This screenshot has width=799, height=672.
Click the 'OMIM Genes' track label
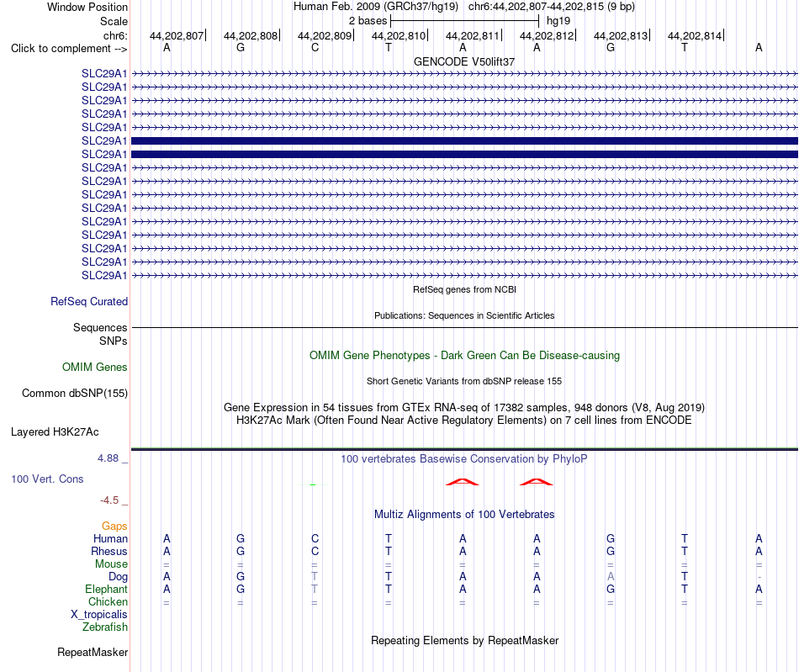coord(95,368)
